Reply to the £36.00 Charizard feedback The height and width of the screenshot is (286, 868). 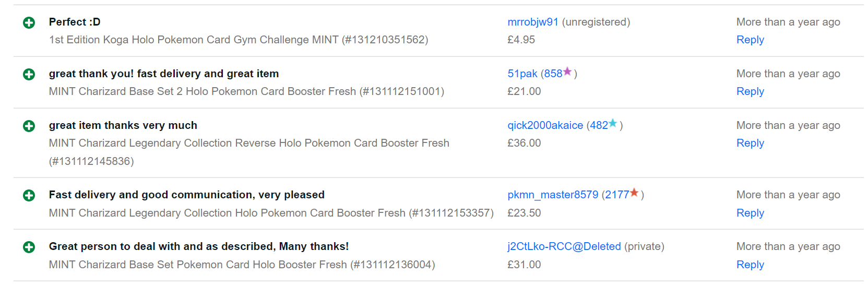click(750, 143)
